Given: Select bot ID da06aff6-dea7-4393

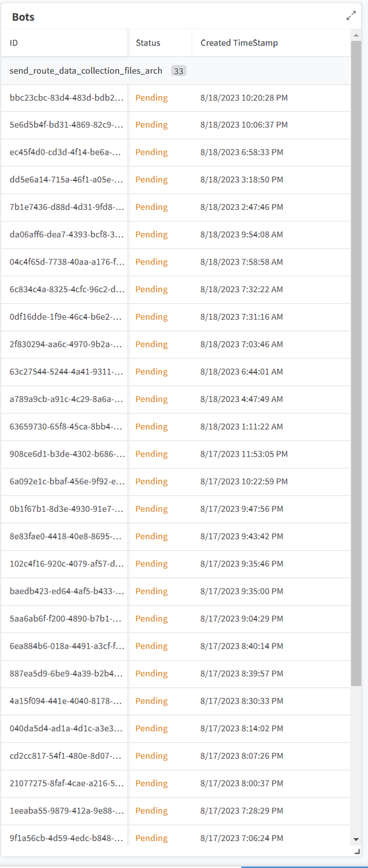Looking at the screenshot, I should point(66,235).
